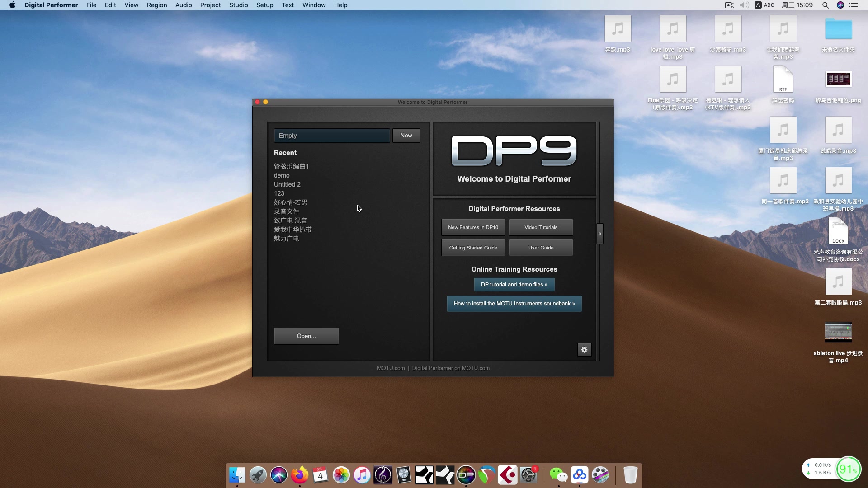Open Calendar from the dock
Screen dimensions: 868x488
[x=321, y=475]
